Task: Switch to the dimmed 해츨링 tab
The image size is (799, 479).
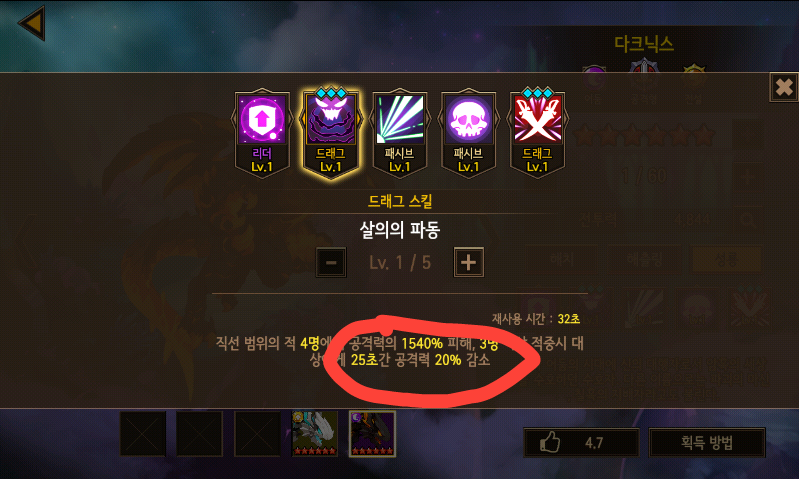Action: click(x=645, y=260)
